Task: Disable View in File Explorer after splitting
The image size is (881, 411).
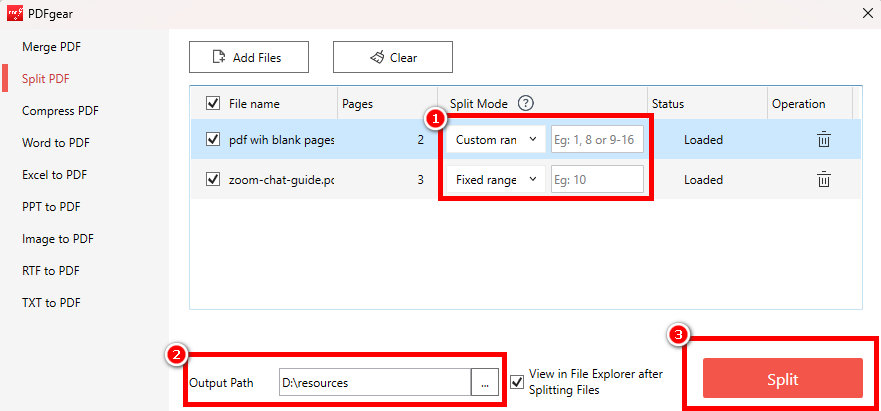Action: point(517,382)
